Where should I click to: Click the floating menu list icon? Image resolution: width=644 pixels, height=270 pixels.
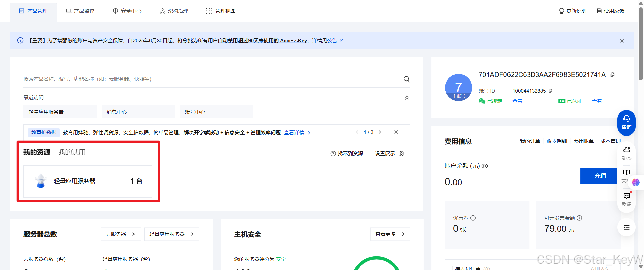click(x=627, y=227)
